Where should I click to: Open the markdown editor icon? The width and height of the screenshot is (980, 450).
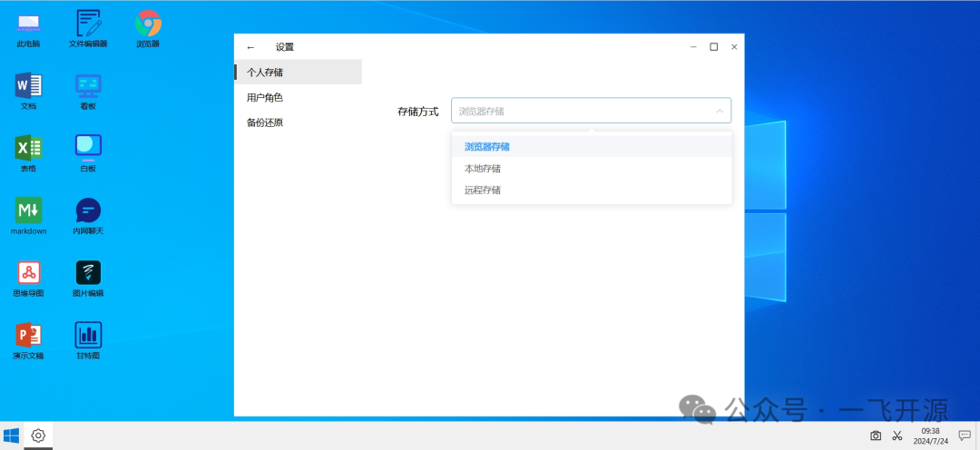(28, 212)
